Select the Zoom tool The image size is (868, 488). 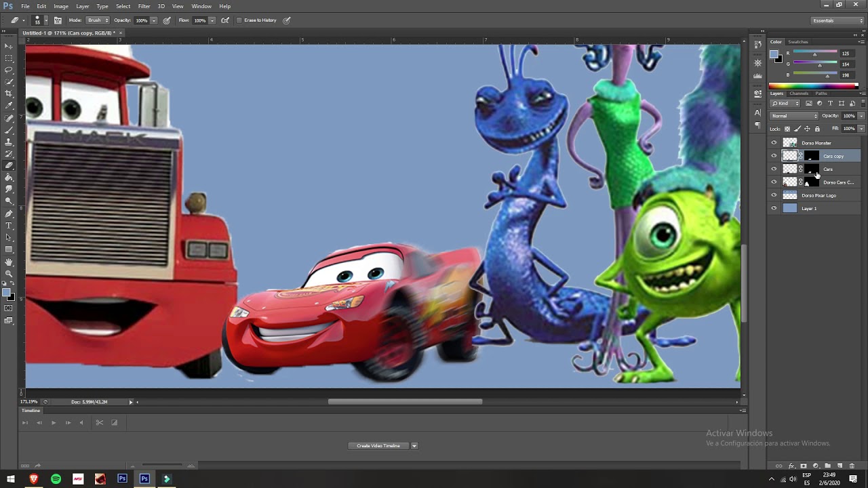coord(9,274)
